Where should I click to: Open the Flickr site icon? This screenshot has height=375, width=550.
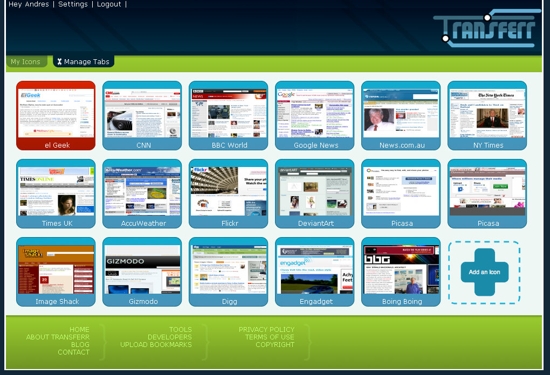click(x=228, y=194)
